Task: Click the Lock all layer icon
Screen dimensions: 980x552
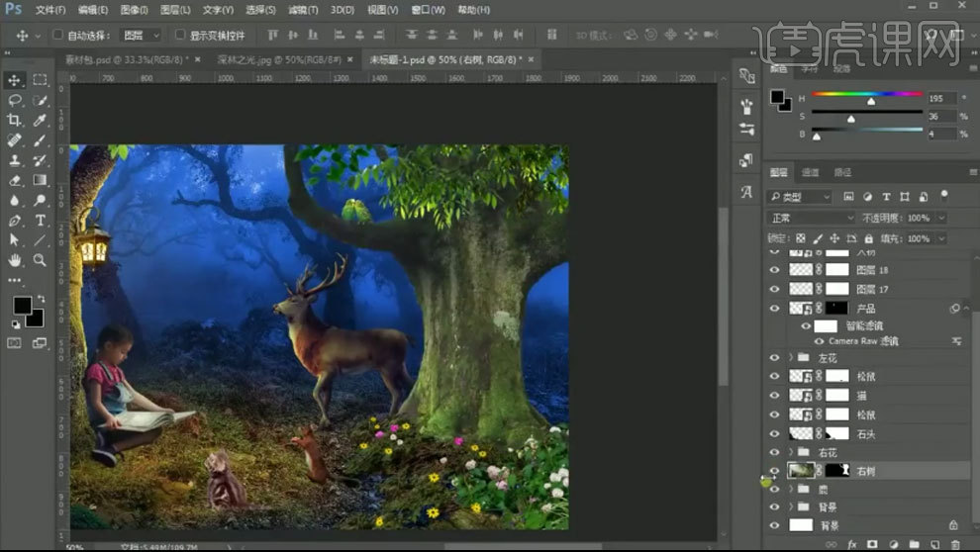Action: point(869,238)
